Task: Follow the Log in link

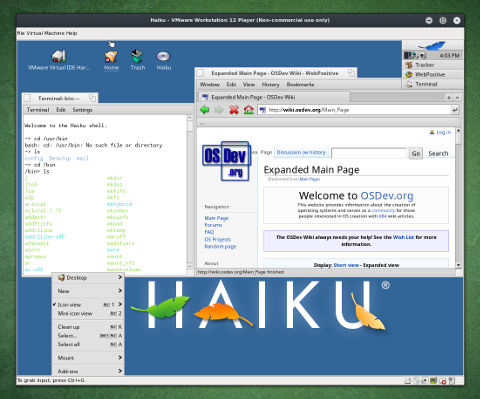Action: click(x=443, y=132)
